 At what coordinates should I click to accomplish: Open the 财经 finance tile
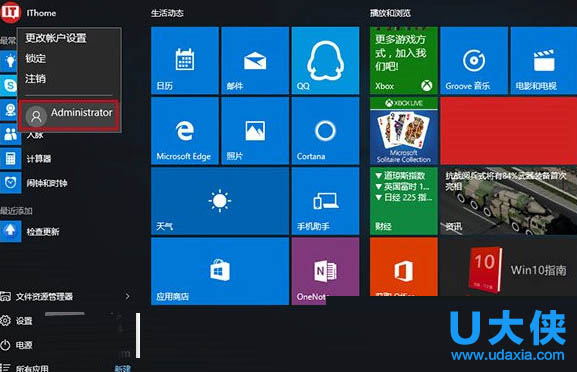404,201
